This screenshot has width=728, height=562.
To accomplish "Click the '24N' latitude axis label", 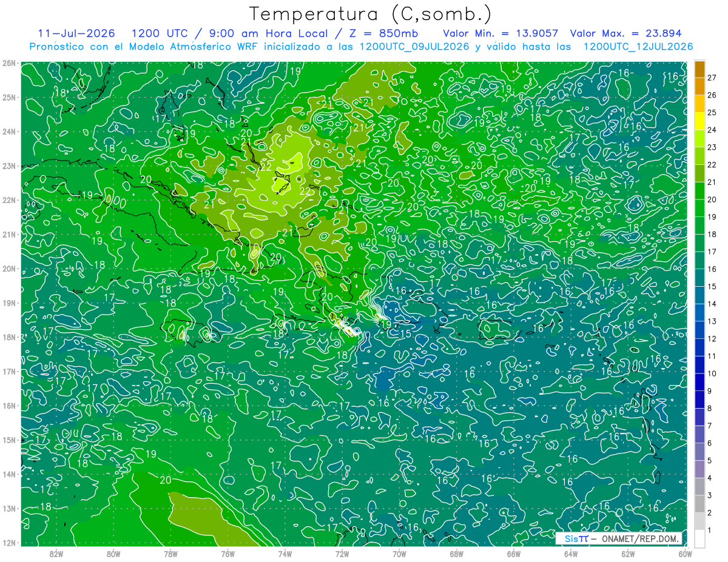I will click(8, 132).
